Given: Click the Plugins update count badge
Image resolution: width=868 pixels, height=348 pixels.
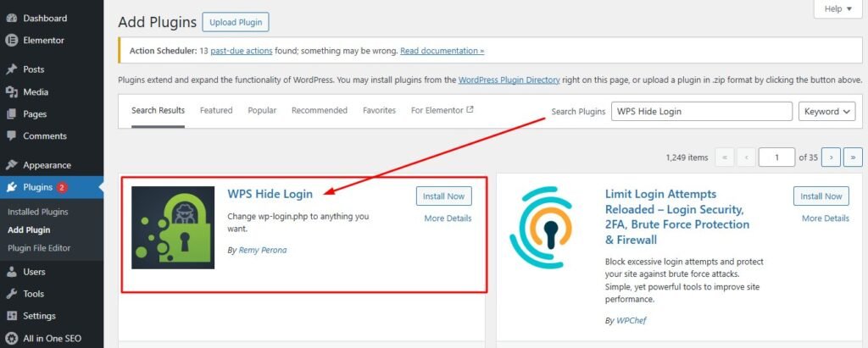Looking at the screenshot, I should click(61, 188).
